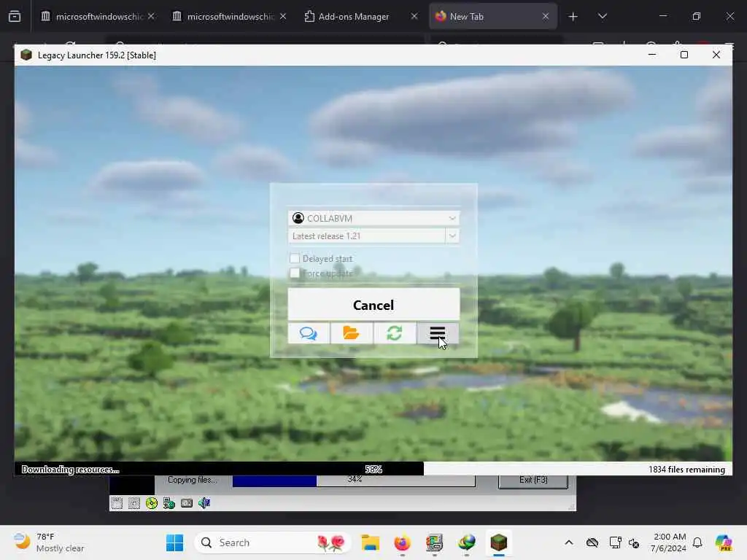Click the Legacy Launcher grass block title icon
The image size is (747, 560).
(x=26, y=55)
